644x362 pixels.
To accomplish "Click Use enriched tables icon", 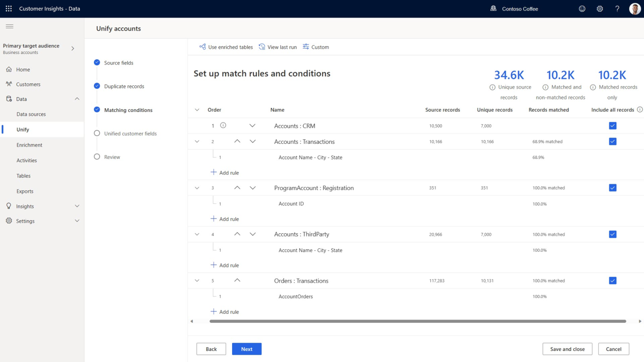I will (x=203, y=47).
